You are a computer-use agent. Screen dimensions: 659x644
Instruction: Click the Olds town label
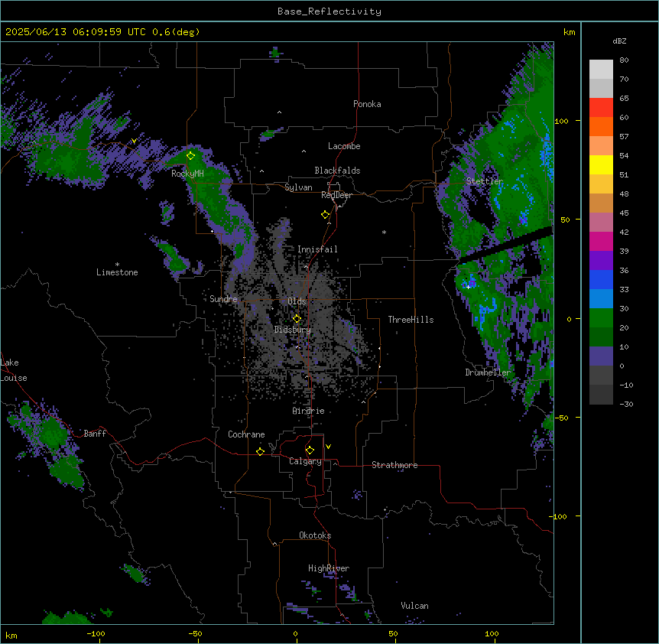pyautogui.click(x=297, y=301)
